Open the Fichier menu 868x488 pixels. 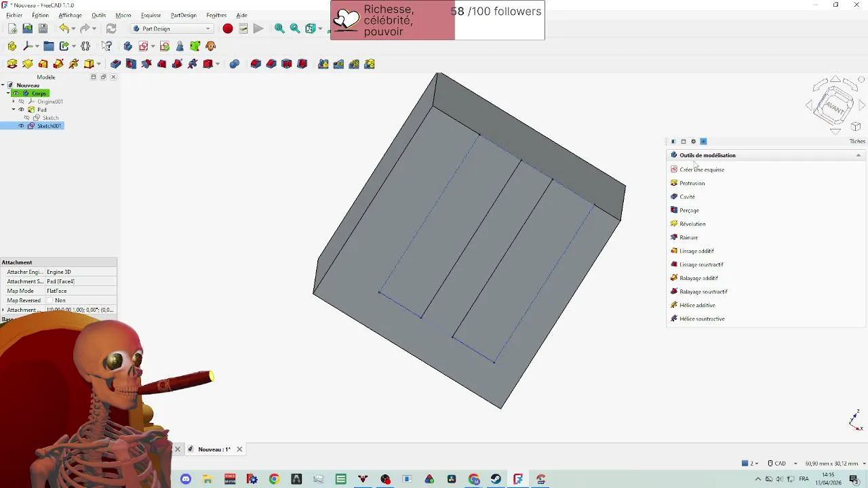tap(14, 15)
